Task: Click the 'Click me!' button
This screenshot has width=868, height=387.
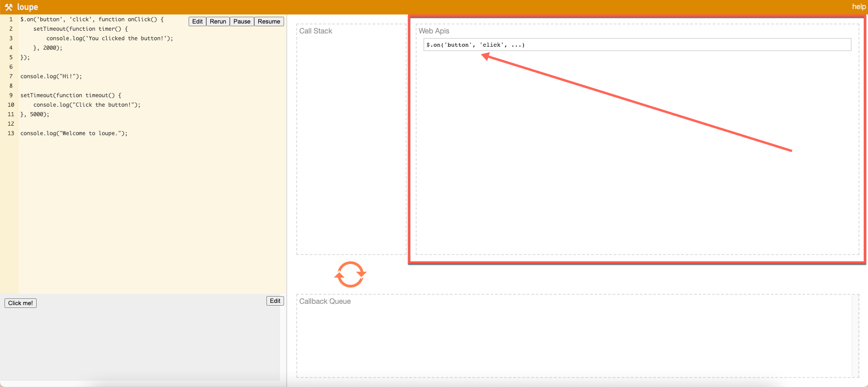Action: click(x=20, y=303)
